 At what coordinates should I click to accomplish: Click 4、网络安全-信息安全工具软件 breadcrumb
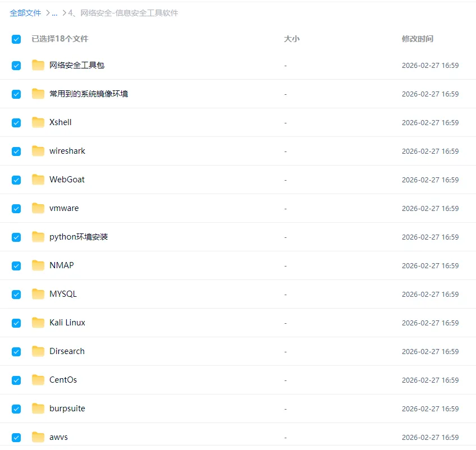click(x=123, y=13)
